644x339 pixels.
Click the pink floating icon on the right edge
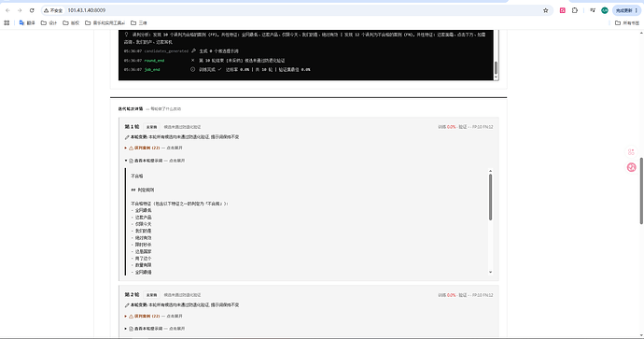(x=631, y=167)
